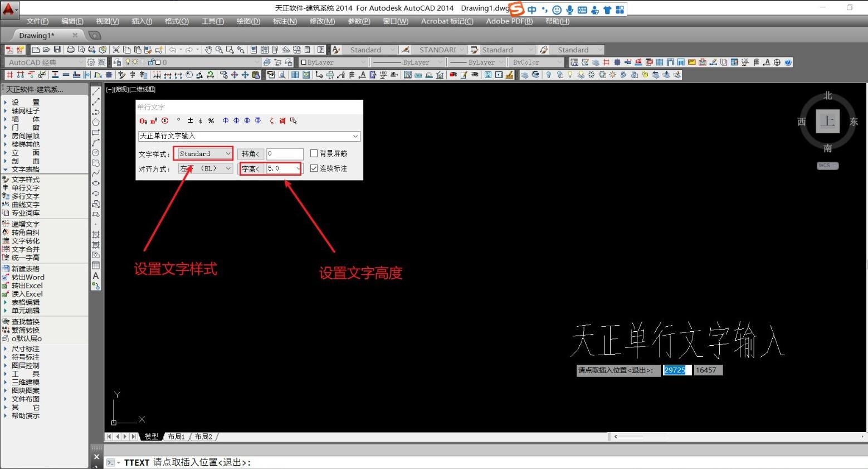Open the 字高 5.0 dropdown
This screenshot has height=469, width=868.
click(x=284, y=168)
